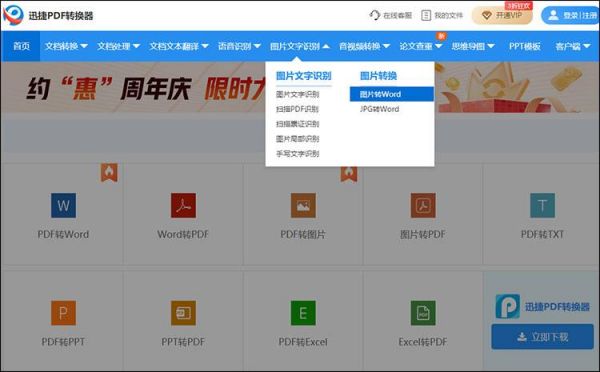600x372 pixels.
Task: Expand the 音视频转换 dropdown menu
Action: pos(364,46)
